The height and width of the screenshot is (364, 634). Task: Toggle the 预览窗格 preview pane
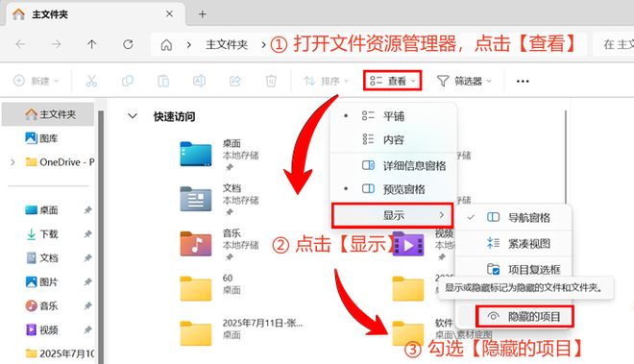coord(394,189)
